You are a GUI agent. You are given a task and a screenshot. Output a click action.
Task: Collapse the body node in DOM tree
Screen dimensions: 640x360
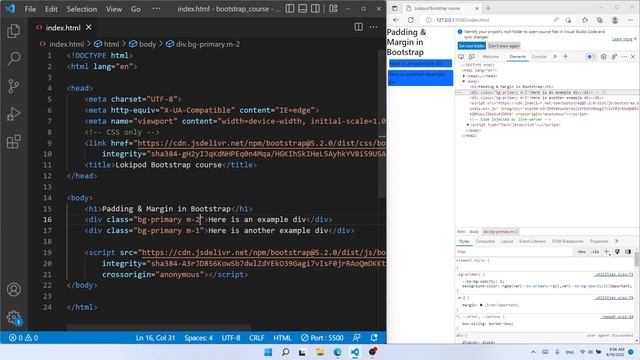(x=464, y=81)
